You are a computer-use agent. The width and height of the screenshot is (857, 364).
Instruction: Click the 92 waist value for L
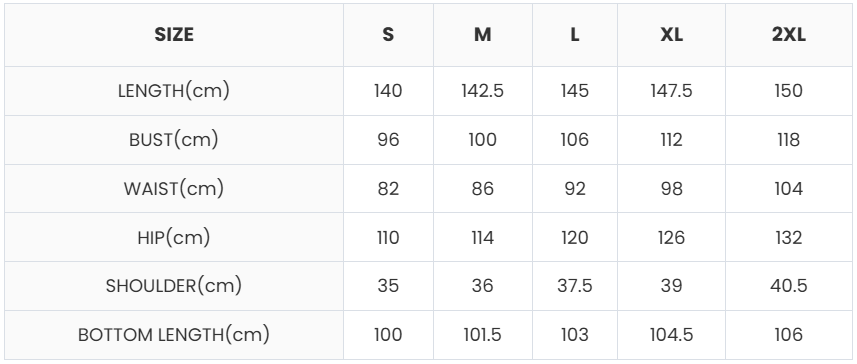click(574, 189)
